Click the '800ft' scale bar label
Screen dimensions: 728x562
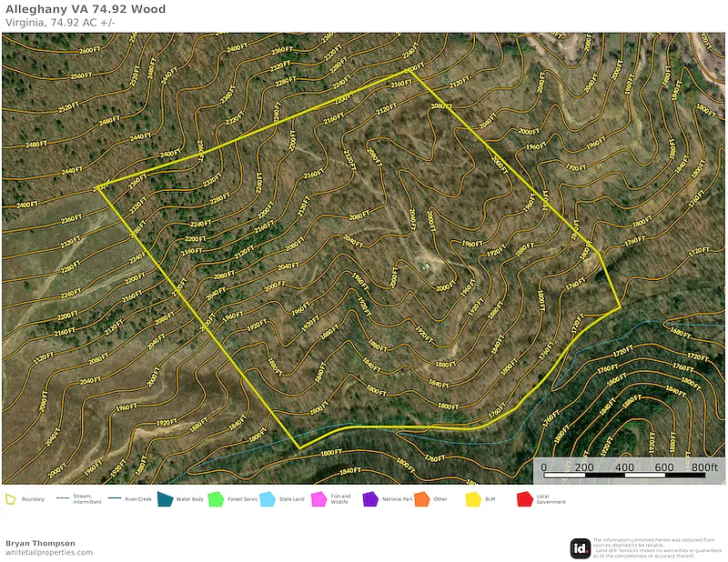pyautogui.click(x=704, y=467)
